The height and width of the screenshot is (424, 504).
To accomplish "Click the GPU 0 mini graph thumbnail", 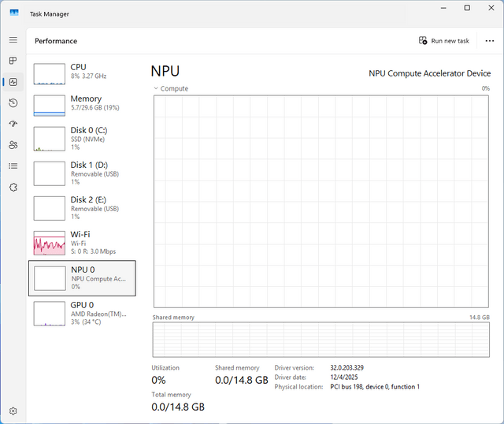I will 50,314.
